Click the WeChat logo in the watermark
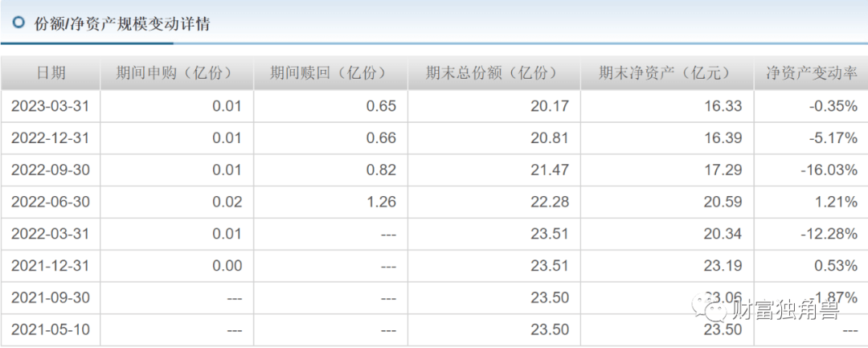The image size is (868, 348). (x=713, y=309)
